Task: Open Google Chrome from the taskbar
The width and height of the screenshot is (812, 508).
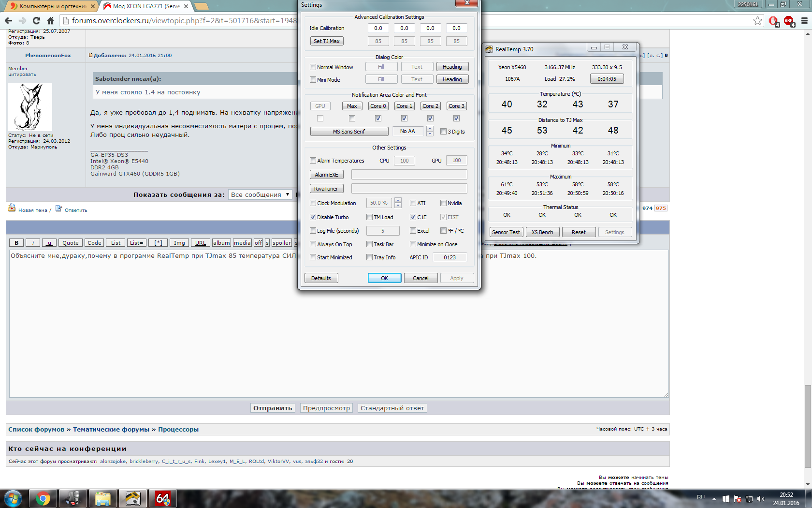Action: [x=43, y=498]
